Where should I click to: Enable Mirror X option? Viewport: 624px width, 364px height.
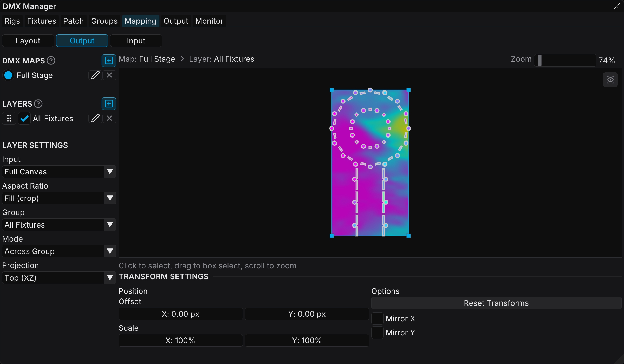[378, 318]
